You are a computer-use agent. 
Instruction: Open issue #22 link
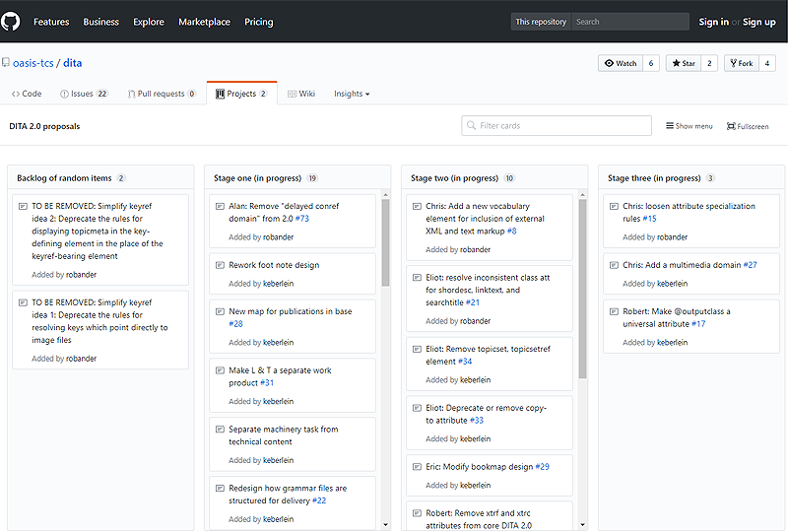pos(319,500)
